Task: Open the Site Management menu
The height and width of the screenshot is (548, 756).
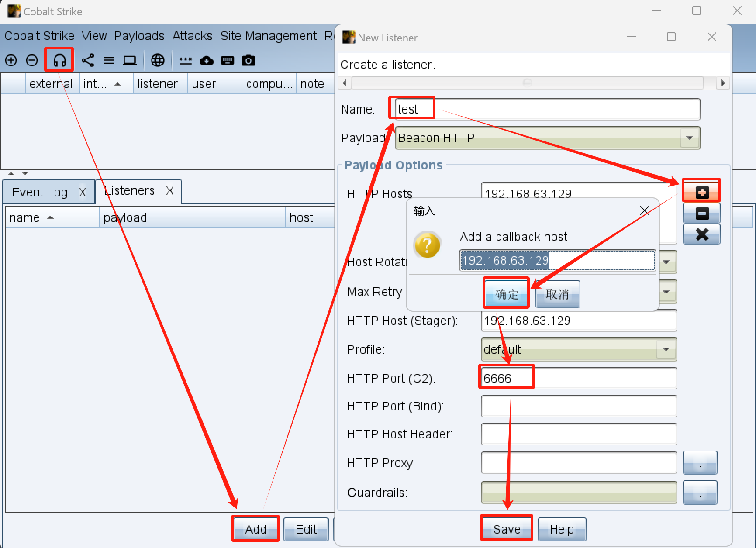Action: 269,36
